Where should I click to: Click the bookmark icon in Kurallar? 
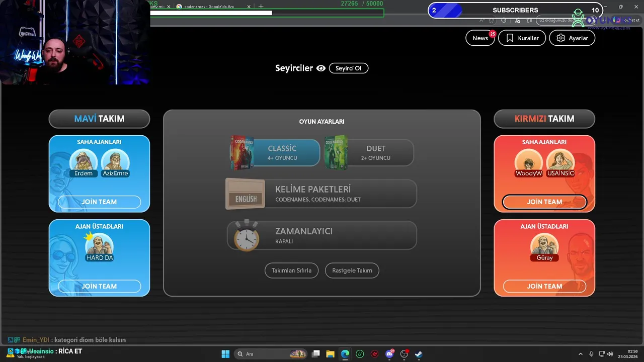tap(510, 38)
